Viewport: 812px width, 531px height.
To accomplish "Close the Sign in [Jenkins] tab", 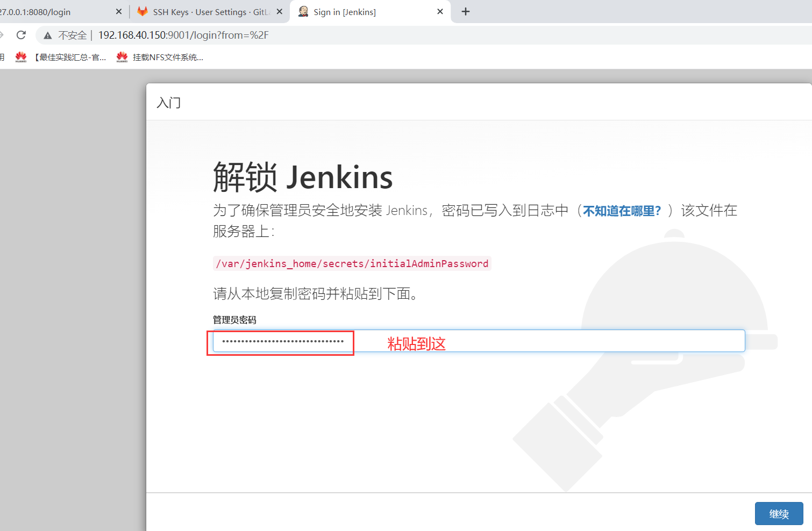I will click(440, 11).
